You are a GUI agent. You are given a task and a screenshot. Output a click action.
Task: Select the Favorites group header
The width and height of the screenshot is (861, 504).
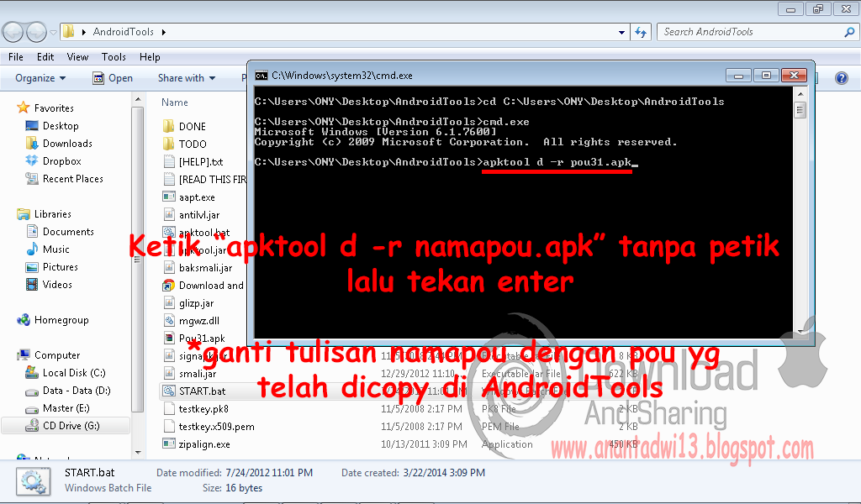(x=45, y=108)
